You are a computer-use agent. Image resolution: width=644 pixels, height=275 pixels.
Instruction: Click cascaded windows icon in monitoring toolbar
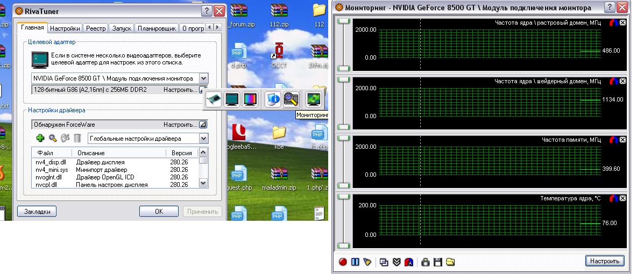pos(385,262)
